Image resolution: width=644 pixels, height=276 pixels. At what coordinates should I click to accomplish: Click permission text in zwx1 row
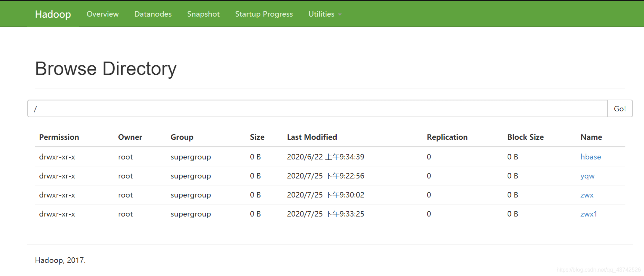(57, 214)
